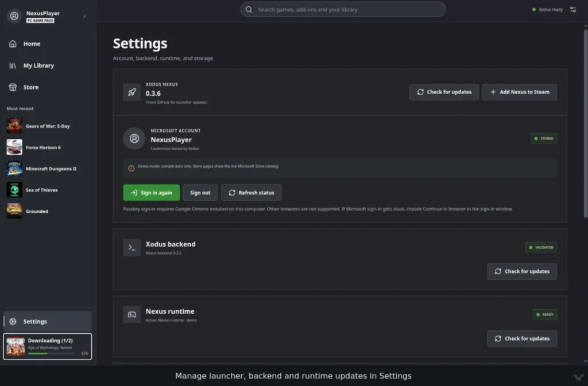Focus the search games input field
Image resolution: width=588 pixels, height=386 pixels.
(343, 9)
